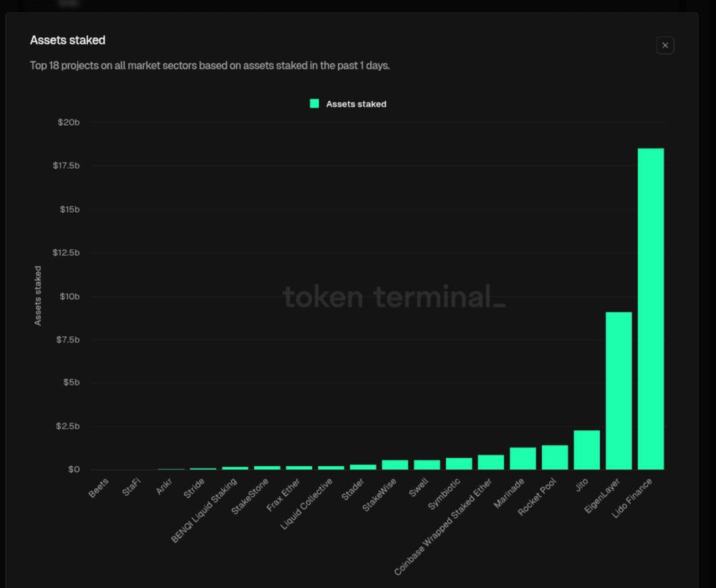The width and height of the screenshot is (716, 588).
Task: Click the green Assets staked legend swatch
Action: [315, 103]
